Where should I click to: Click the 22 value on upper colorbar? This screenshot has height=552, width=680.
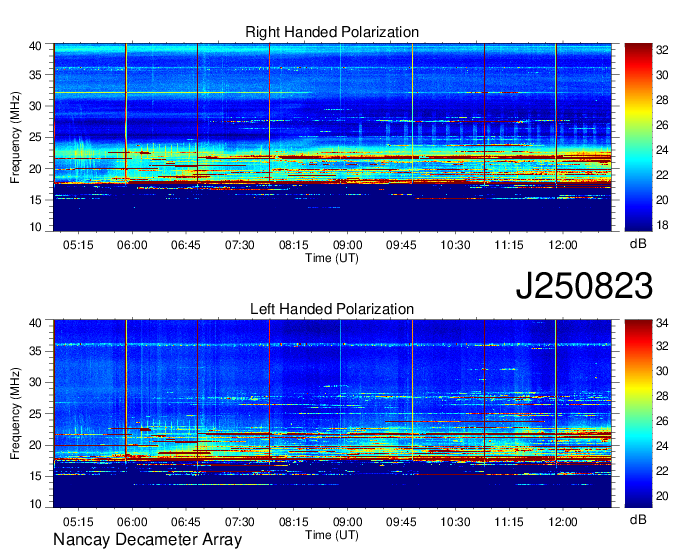662,175
